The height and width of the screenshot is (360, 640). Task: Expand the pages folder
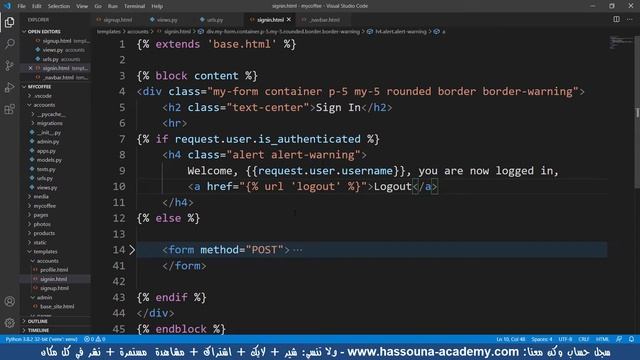coord(41,215)
